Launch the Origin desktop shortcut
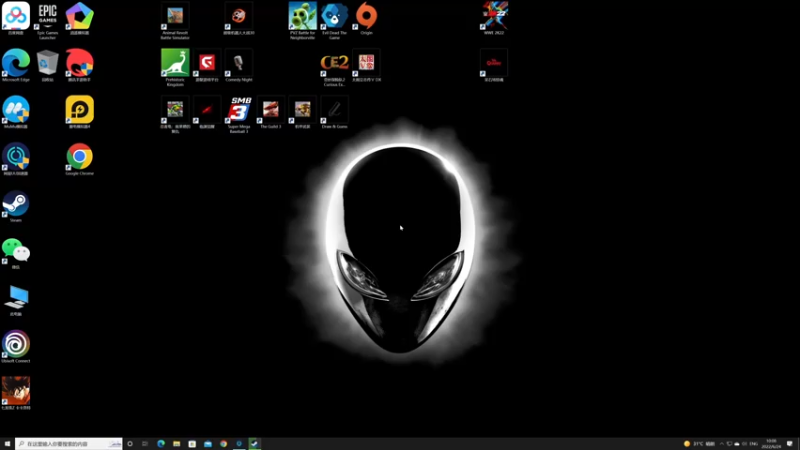 pos(366,18)
